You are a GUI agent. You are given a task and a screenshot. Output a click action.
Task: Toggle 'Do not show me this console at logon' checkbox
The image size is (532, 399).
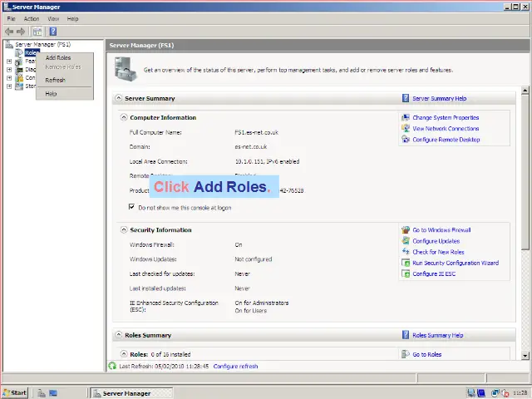131,207
